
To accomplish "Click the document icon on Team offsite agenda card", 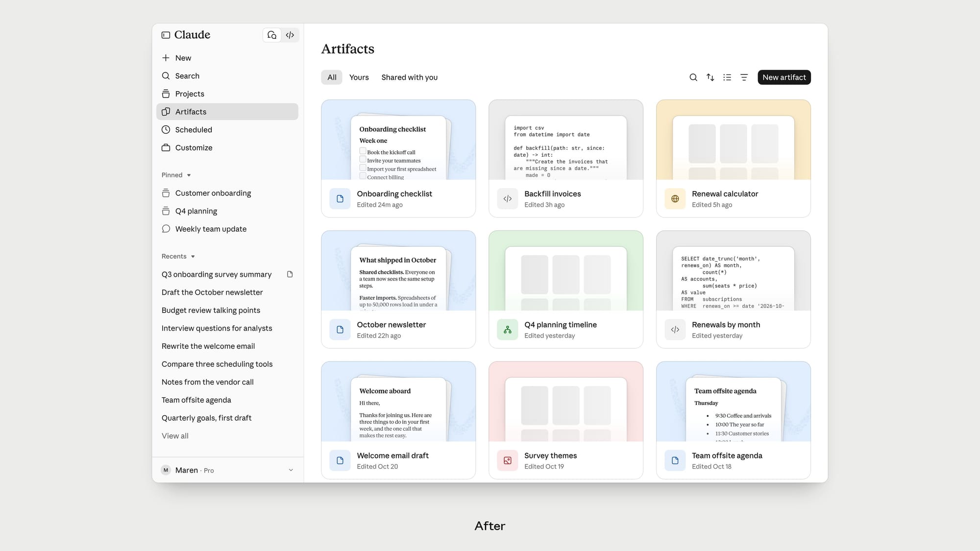I will 675,460.
